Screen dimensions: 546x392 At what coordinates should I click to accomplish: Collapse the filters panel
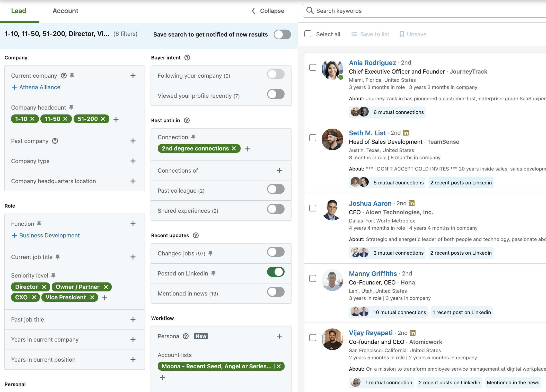click(x=268, y=11)
